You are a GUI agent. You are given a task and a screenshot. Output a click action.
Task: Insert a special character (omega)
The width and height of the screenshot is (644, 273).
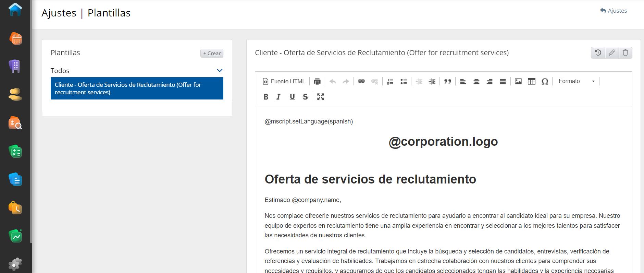545,81
